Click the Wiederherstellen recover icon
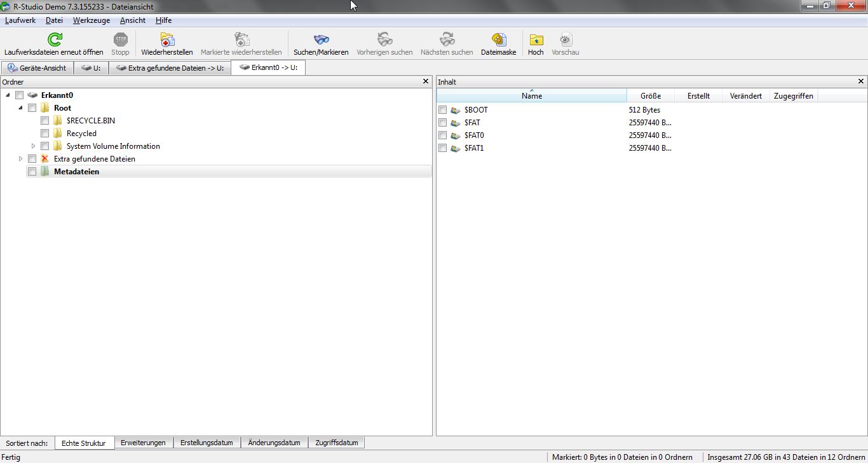This screenshot has width=868, height=463. click(167, 39)
